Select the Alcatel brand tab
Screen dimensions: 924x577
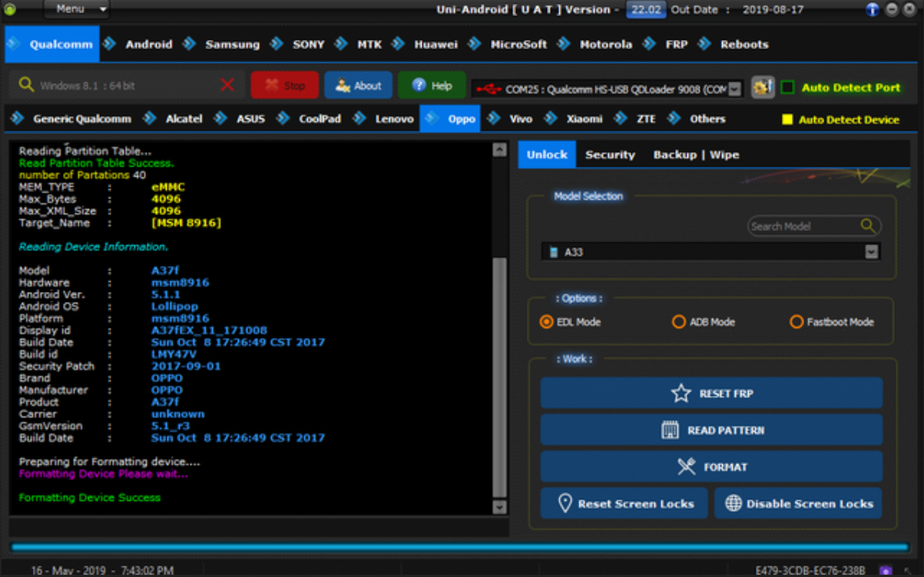click(x=184, y=119)
